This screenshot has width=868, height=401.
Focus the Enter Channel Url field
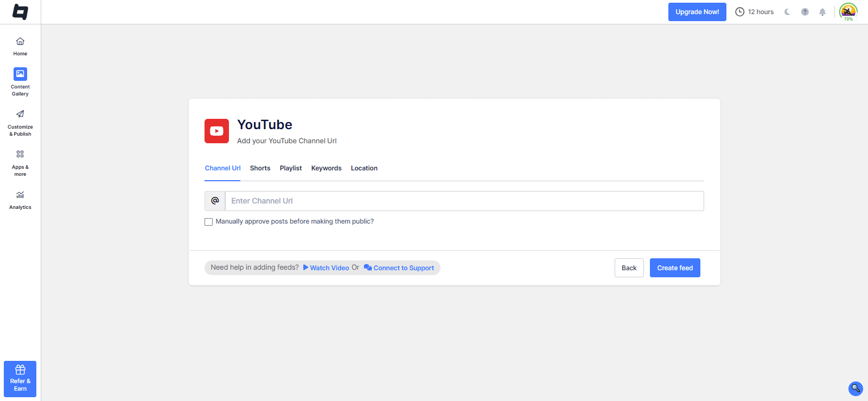tap(464, 201)
